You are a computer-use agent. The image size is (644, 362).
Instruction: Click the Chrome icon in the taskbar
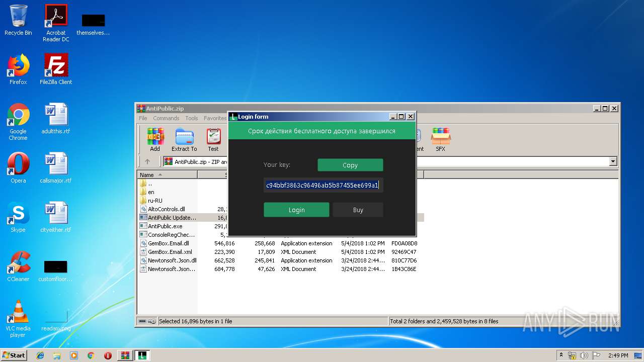[x=91, y=355]
